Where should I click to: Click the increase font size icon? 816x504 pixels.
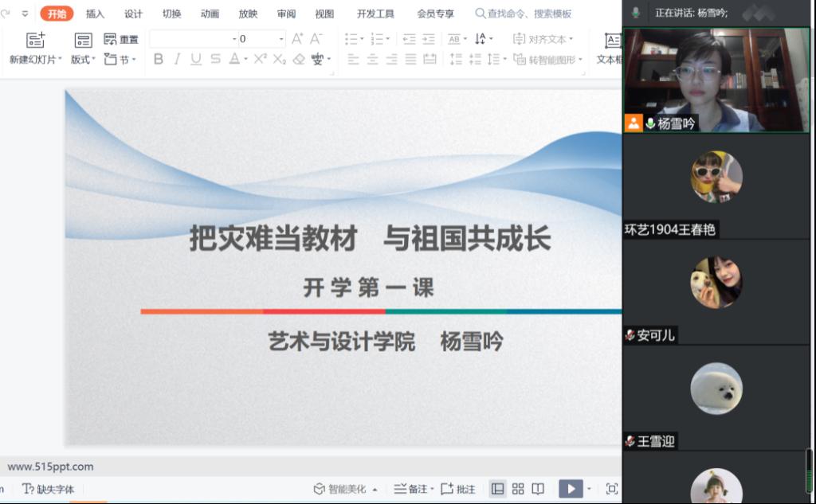coord(297,39)
